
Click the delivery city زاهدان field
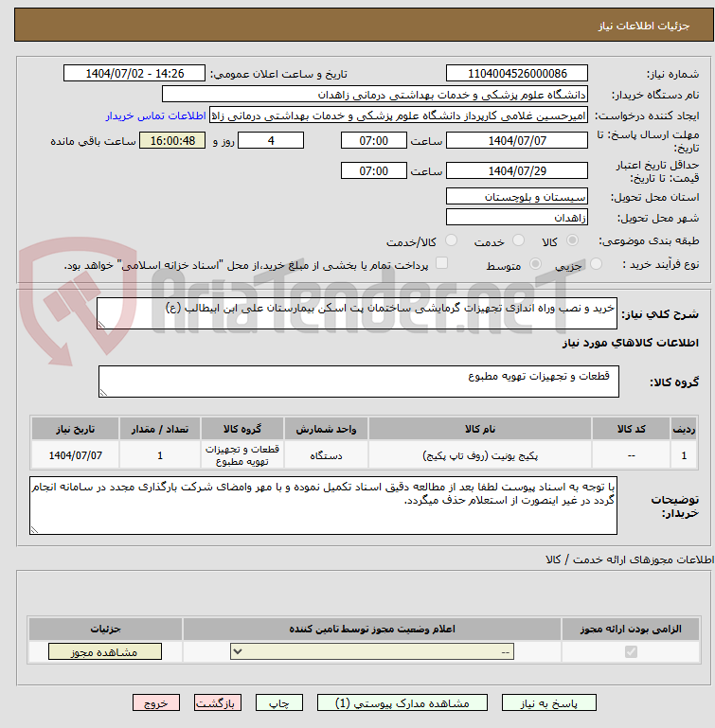517,217
